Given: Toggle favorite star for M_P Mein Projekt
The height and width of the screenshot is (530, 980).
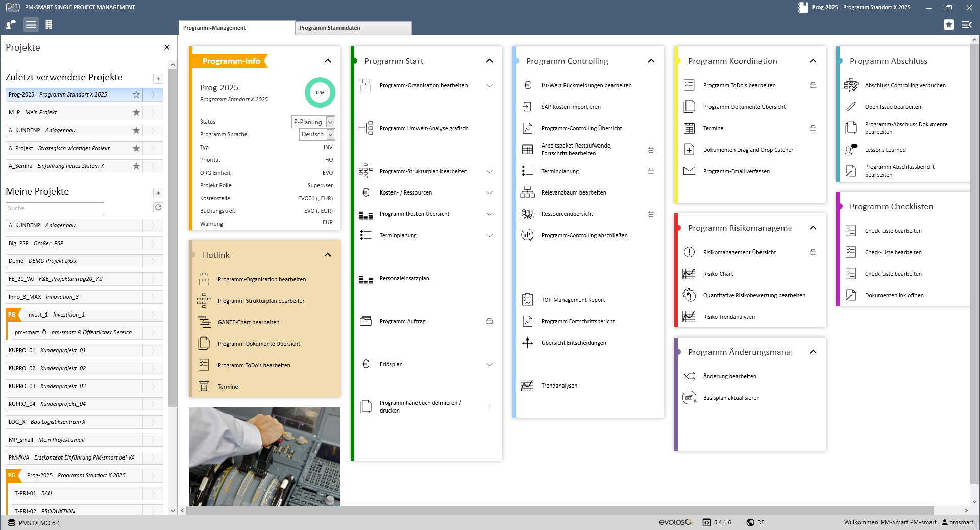Looking at the screenshot, I should (x=136, y=112).
